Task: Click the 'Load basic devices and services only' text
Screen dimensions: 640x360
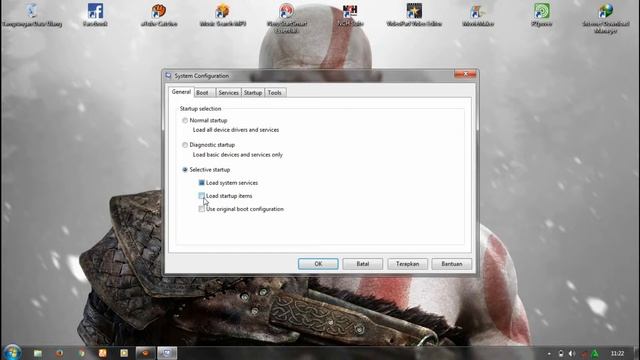Action: (x=238, y=155)
